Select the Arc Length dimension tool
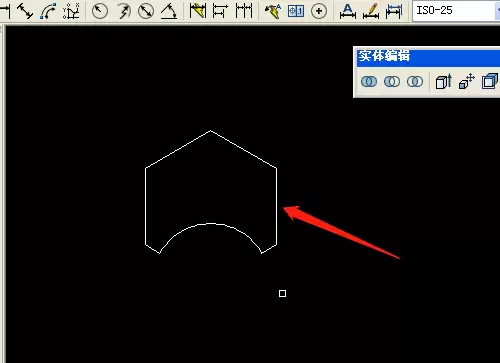This screenshot has height=363, width=500. coord(48,11)
